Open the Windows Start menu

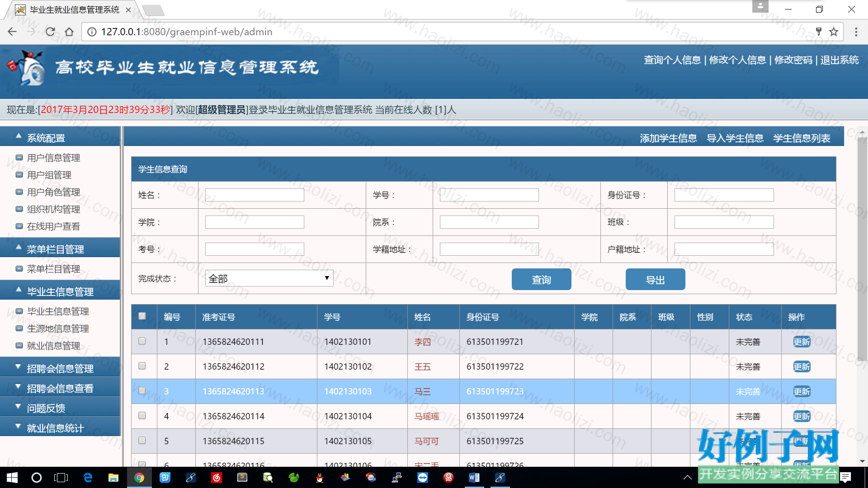12,478
